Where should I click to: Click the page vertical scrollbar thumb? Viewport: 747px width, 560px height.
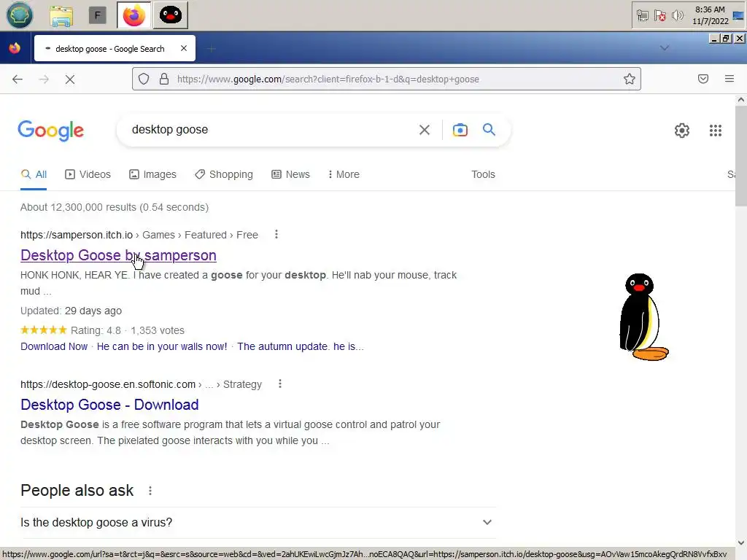(x=741, y=156)
